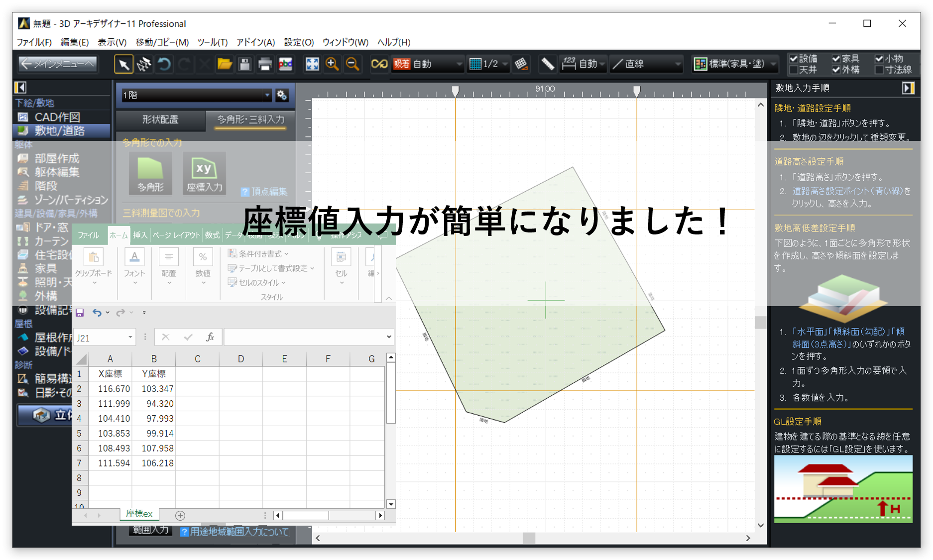933x560 pixels.
Task: Enable the 寸法線 checkbox
Action: tap(879, 70)
